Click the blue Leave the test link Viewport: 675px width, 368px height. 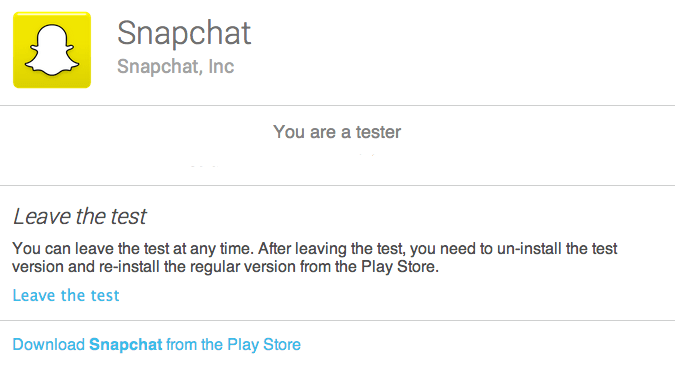[66, 295]
